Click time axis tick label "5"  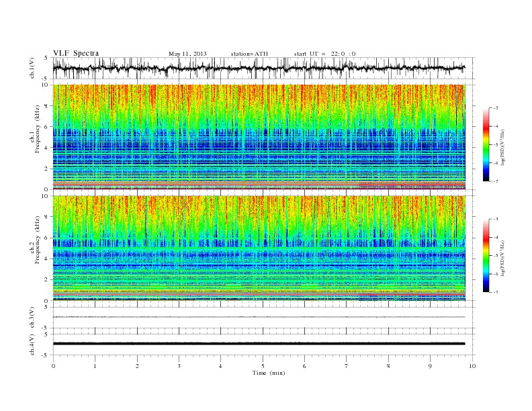263,366
